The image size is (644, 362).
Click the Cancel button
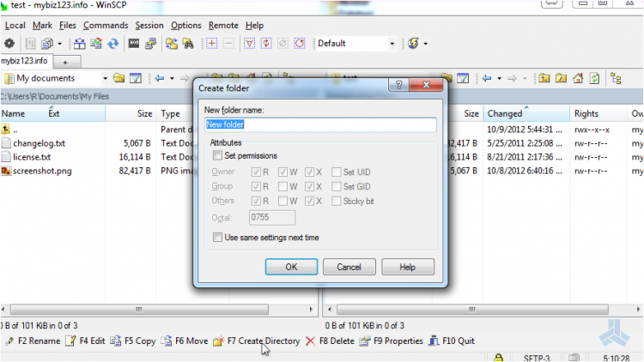(x=349, y=267)
